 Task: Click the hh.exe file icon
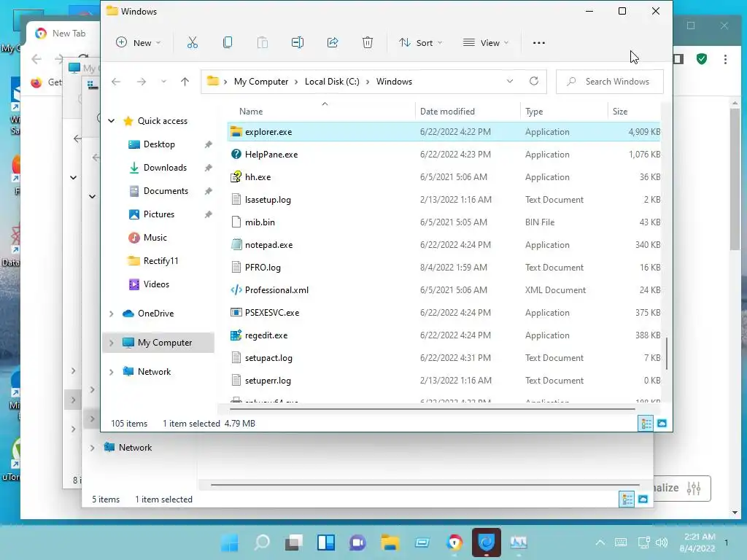click(236, 177)
